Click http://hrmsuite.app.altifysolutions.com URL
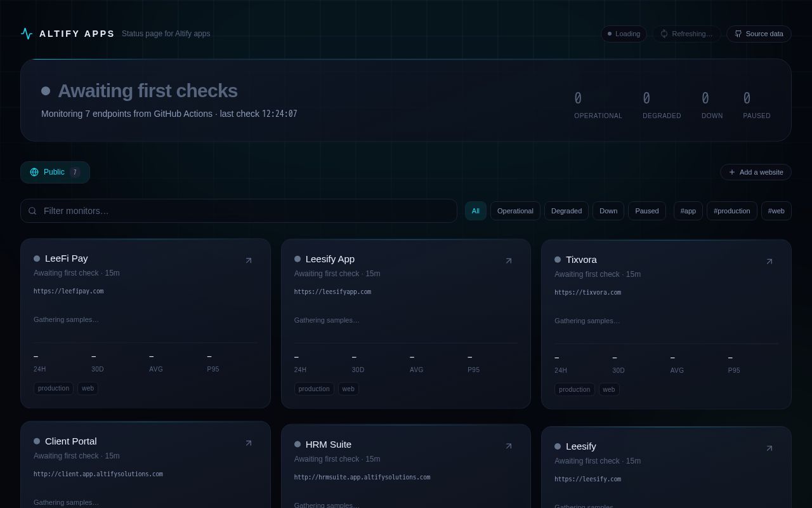The width and height of the screenshot is (812, 508). point(362,478)
